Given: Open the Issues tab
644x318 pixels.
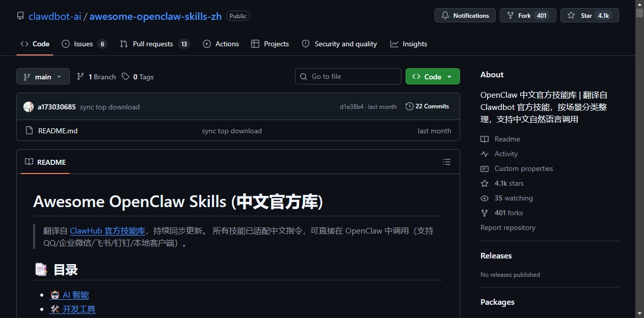Looking at the screenshot, I should (84, 44).
